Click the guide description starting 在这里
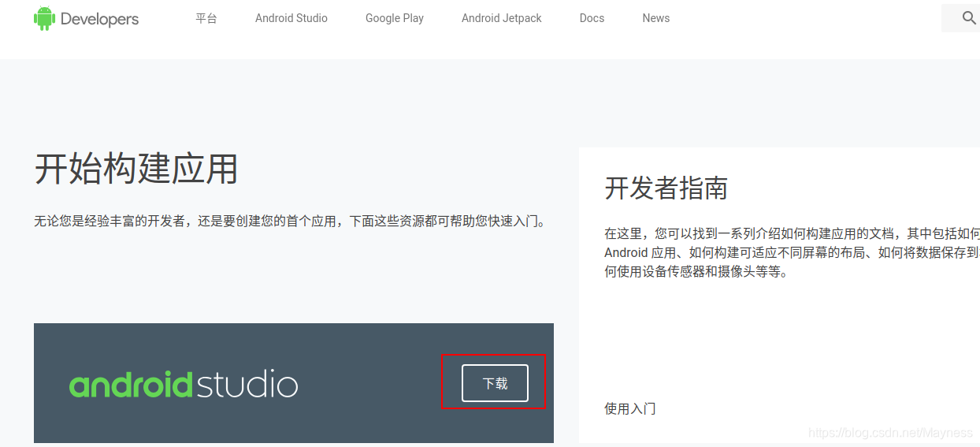Image resolution: width=980 pixels, height=447 pixels. point(792,252)
